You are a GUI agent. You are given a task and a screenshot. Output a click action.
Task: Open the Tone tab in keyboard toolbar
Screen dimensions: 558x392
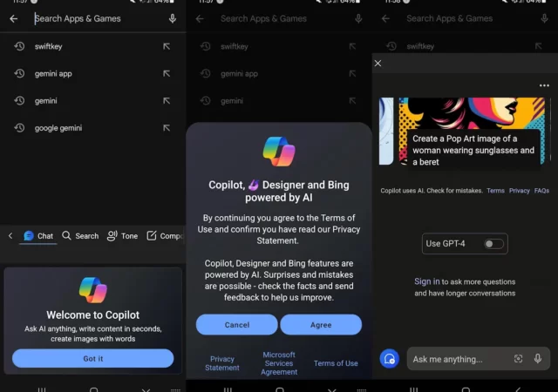click(x=122, y=236)
